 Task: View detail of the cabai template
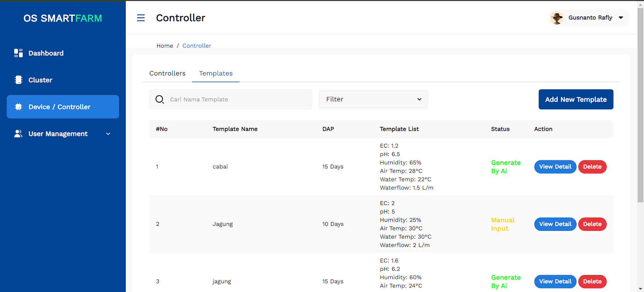pyautogui.click(x=555, y=167)
